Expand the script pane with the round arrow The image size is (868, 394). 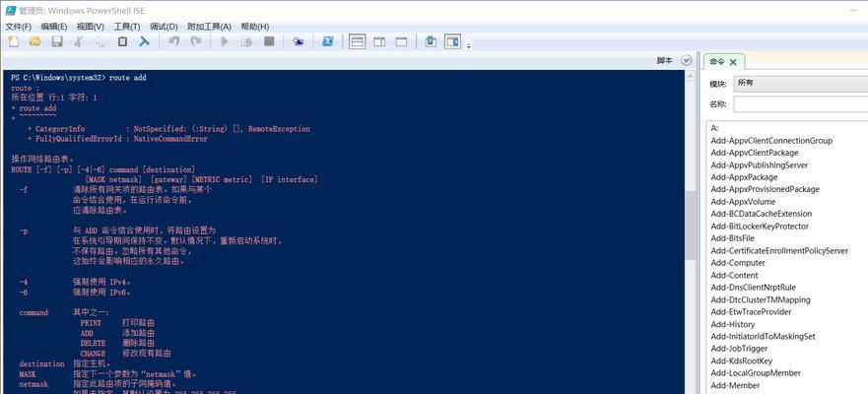(x=687, y=60)
